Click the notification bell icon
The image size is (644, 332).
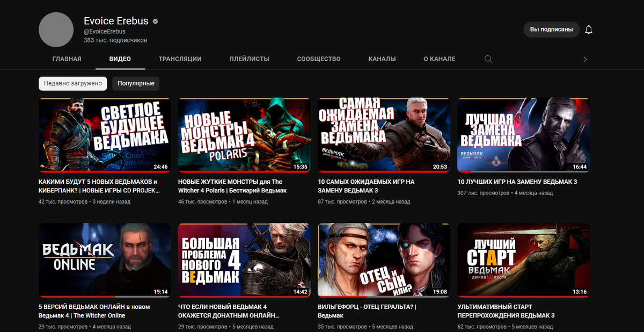tap(589, 30)
